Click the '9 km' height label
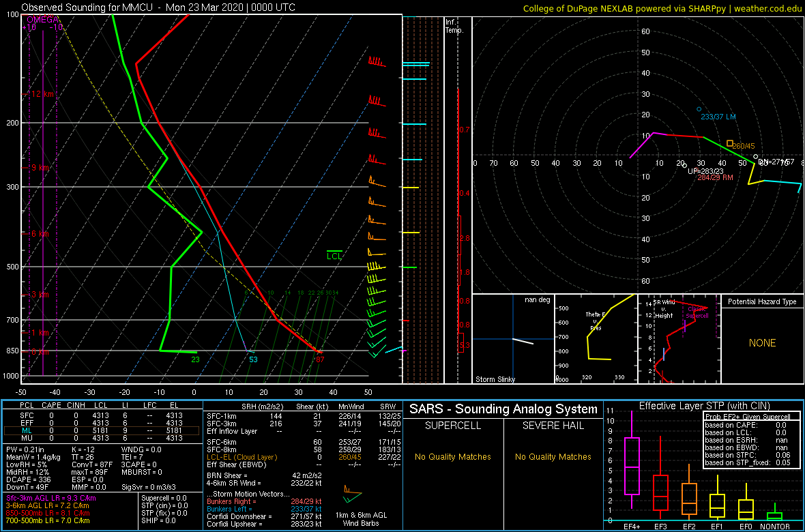 [40, 168]
